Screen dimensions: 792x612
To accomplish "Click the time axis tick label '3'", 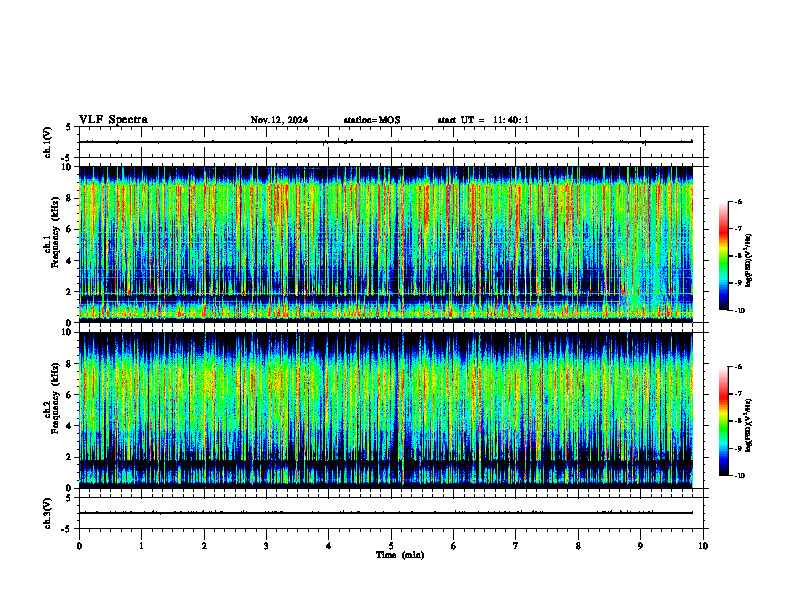I will click(266, 546).
